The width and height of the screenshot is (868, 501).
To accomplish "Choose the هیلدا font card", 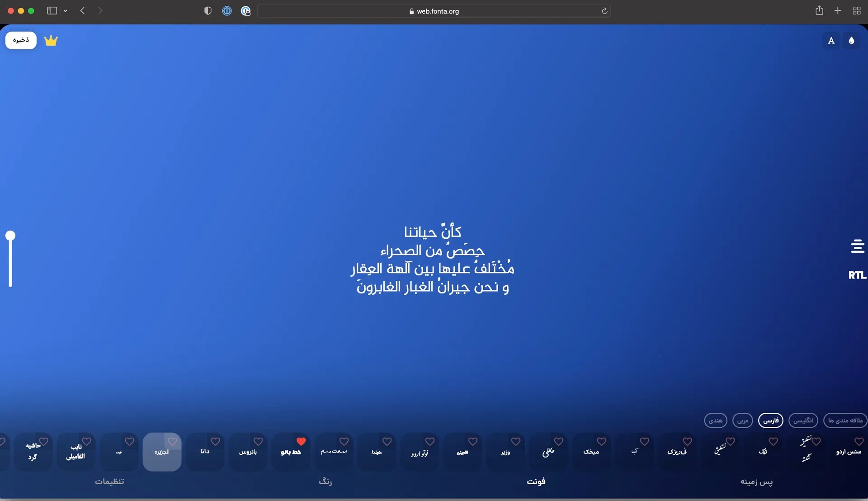I will click(377, 452).
